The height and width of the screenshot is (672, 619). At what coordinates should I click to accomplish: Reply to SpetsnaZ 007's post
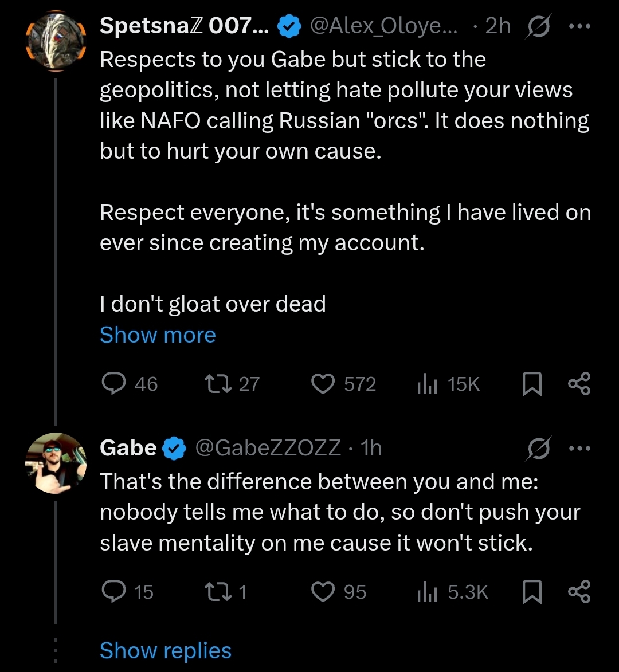[x=113, y=384]
